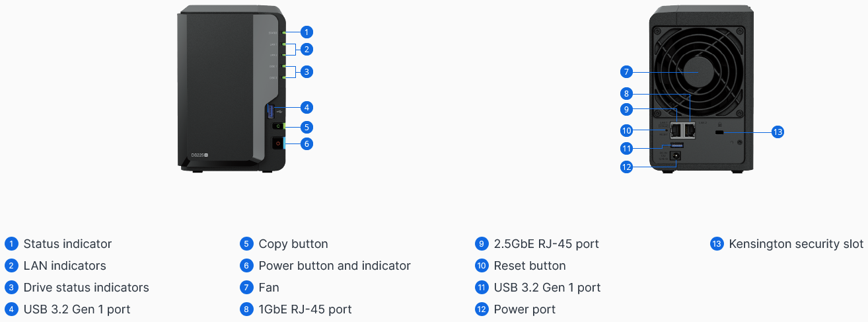Image resolution: width=868 pixels, height=322 pixels.
Task: Select the '2.5GbE RJ-45 port' legend label
Action: 546,244
